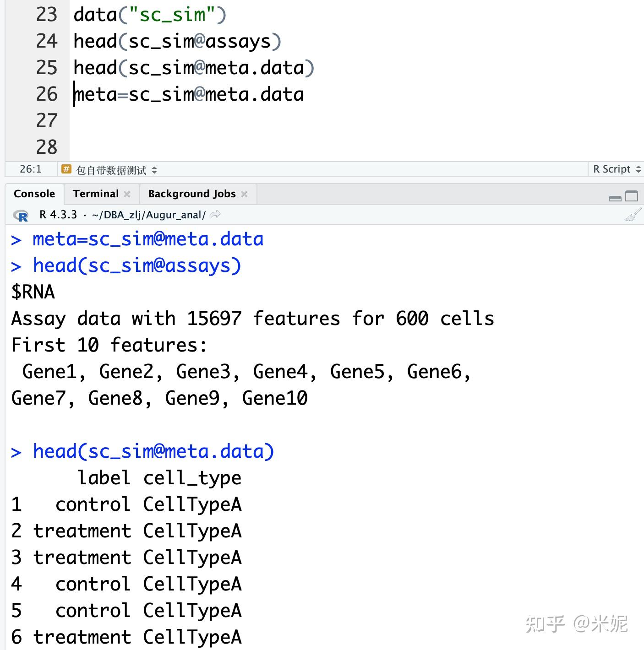Click the R logo in console header
Viewport: 644px width, 650px height.
click(x=21, y=215)
